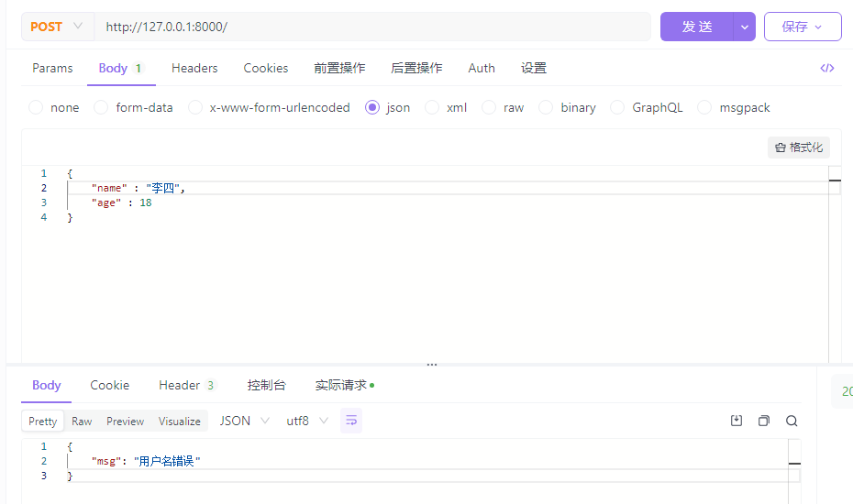Switch response view to Pretty
The height and width of the screenshot is (504, 853).
click(42, 422)
